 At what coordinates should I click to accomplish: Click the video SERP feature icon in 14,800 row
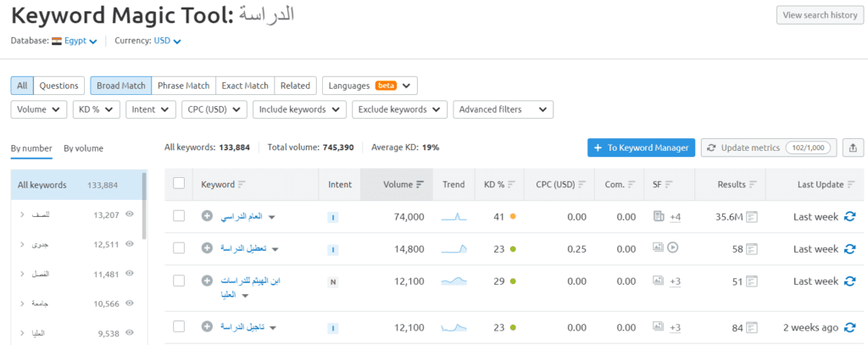(672, 248)
